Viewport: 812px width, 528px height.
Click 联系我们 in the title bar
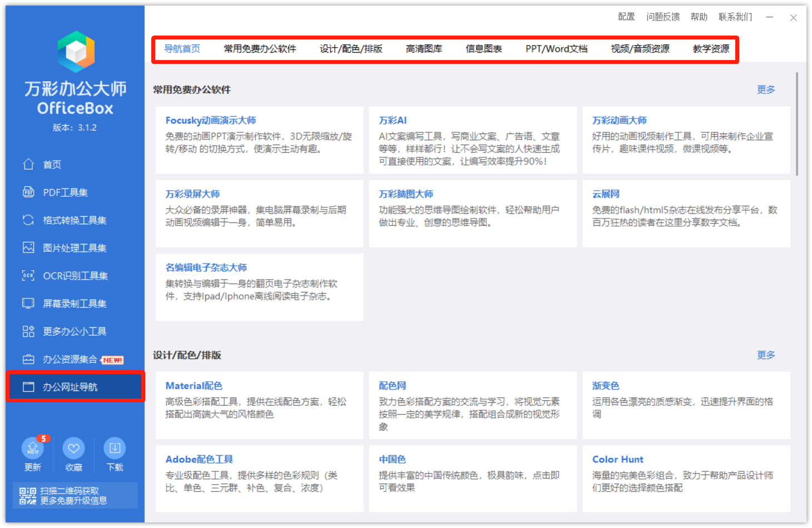(x=735, y=17)
